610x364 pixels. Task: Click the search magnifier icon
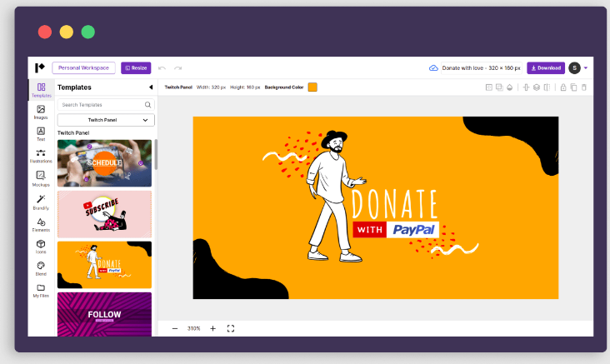[147, 105]
